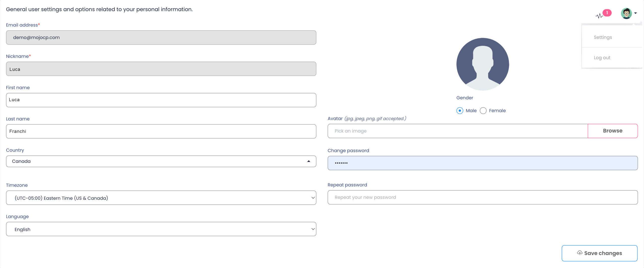The width and height of the screenshot is (644, 268).
Task: Click the user avatar in top bar
Action: point(626,13)
